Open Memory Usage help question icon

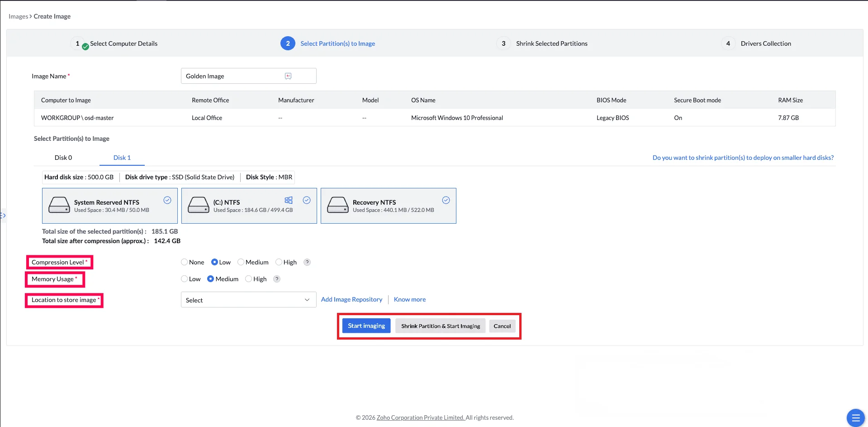tap(277, 279)
